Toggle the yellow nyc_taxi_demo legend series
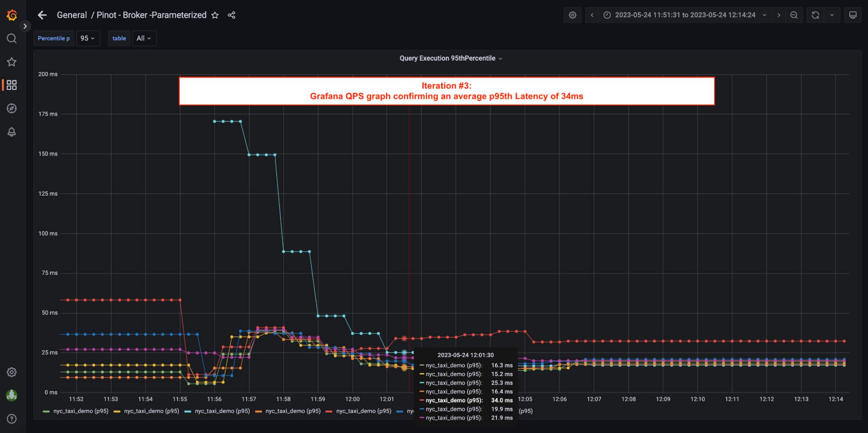This screenshot has width=868, height=433. 152,411
